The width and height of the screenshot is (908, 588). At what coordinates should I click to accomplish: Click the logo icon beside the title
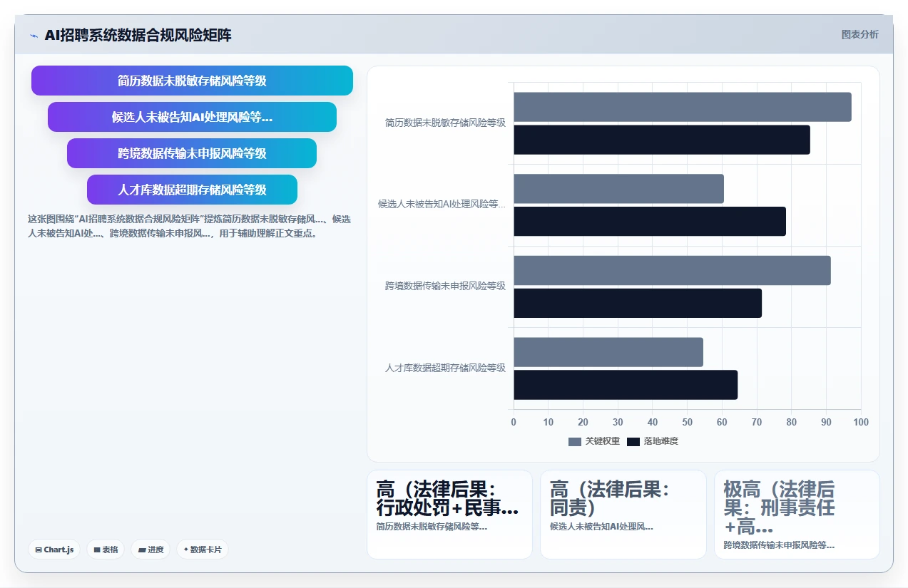[x=34, y=36]
